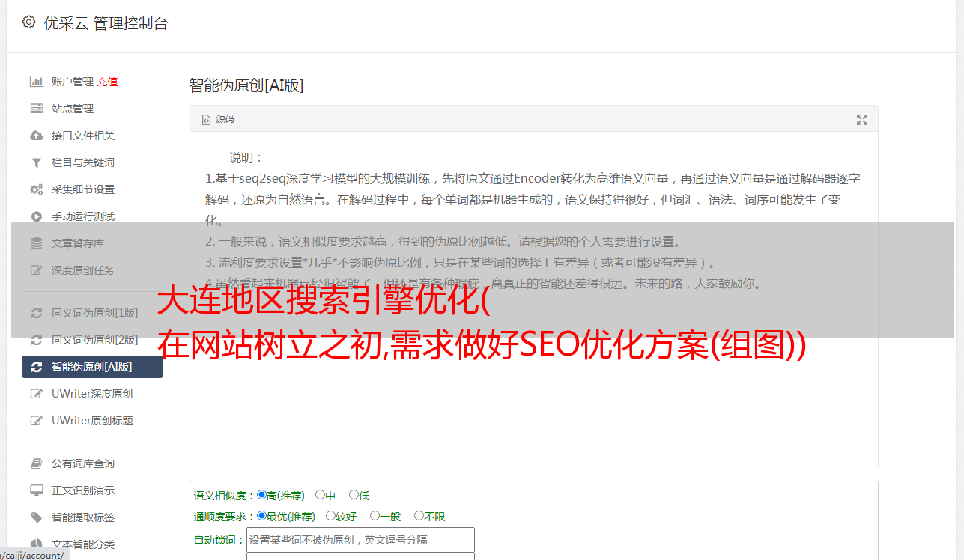
Task: Open UWriter深度原创 menu item
Action: coord(92,394)
